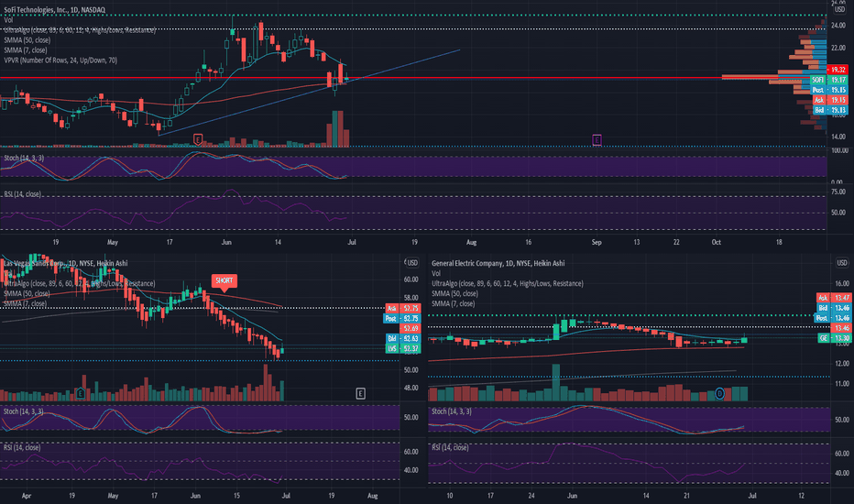Open the USD currency selector on the SoFi chart
The width and height of the screenshot is (854, 504).
[839, 9]
